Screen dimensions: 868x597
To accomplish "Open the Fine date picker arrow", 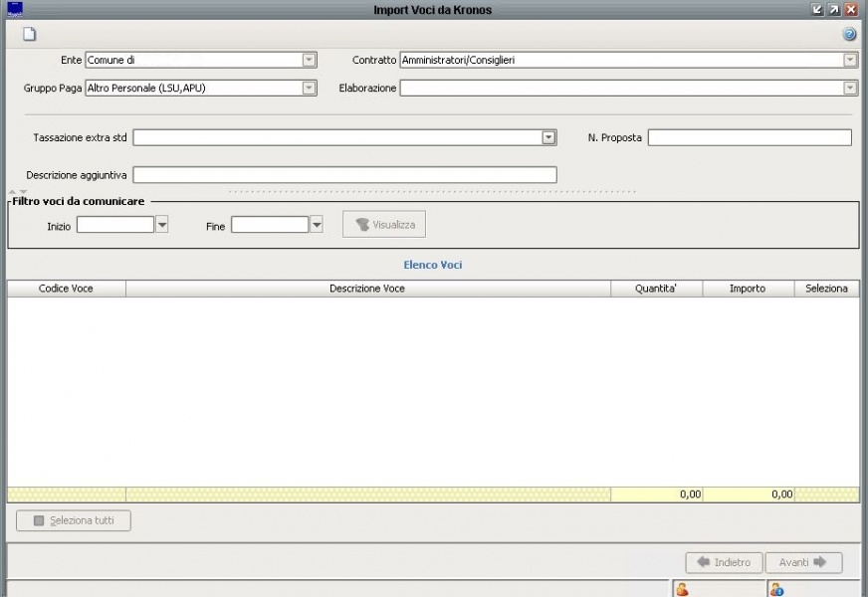I will (x=317, y=225).
